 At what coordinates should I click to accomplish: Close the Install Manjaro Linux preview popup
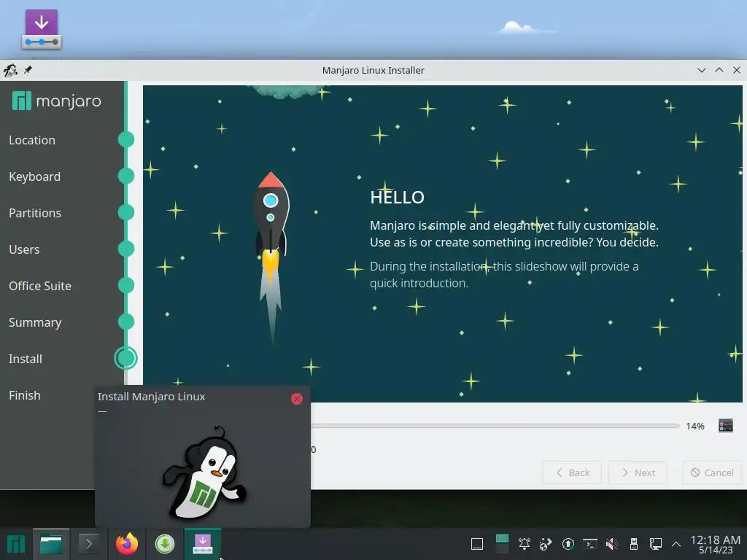coord(297,399)
